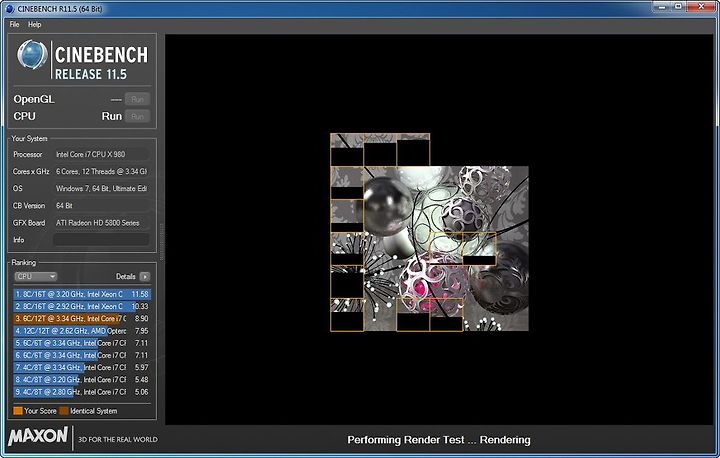Click the Cores x GHz value field
Viewport: 720px width, 458px height.
[101, 171]
